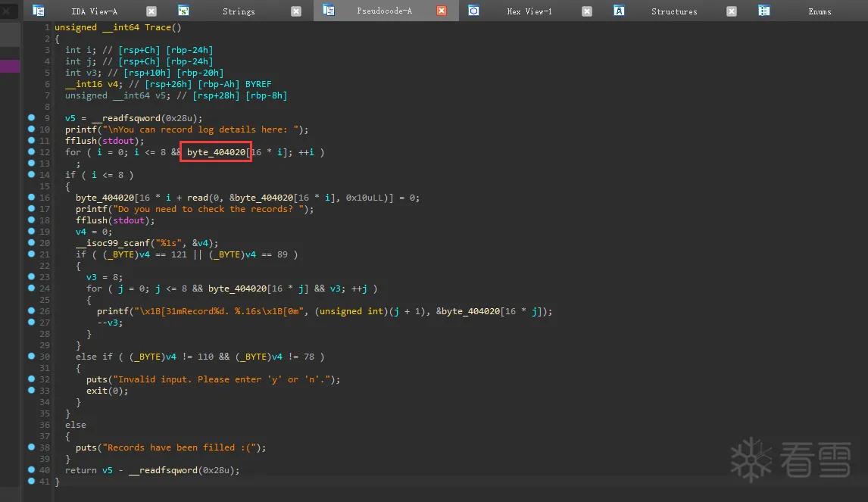Switch to the Hex View-1 tab
This screenshot has width=868, height=502.
pyautogui.click(x=529, y=11)
